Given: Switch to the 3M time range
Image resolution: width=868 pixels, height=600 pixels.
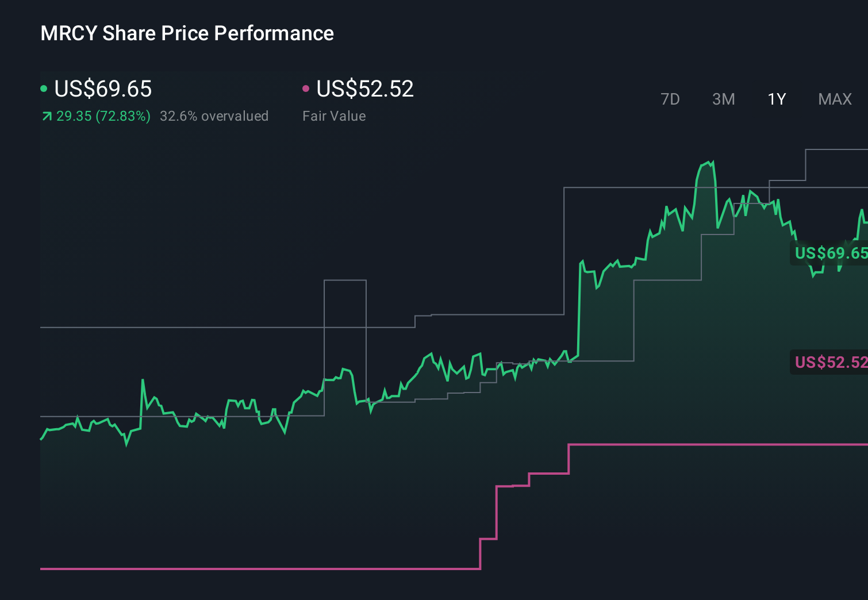Looking at the screenshot, I should click(723, 99).
